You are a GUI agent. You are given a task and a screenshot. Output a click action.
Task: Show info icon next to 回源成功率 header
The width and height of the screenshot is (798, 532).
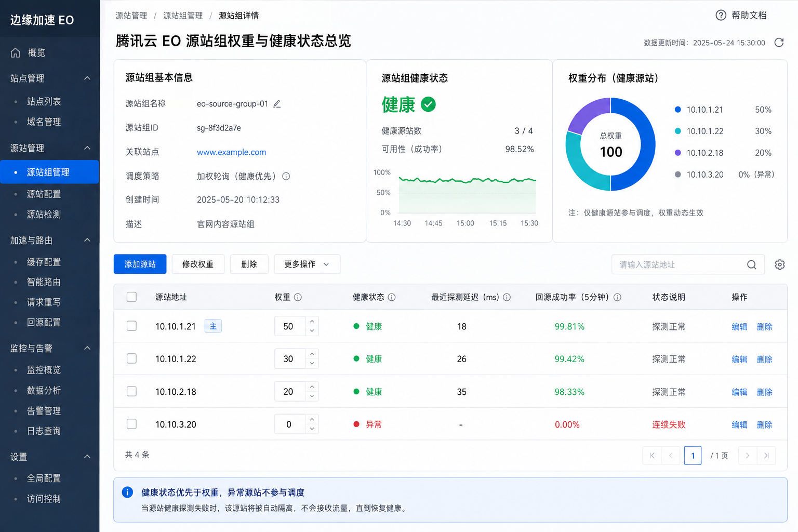click(x=617, y=297)
